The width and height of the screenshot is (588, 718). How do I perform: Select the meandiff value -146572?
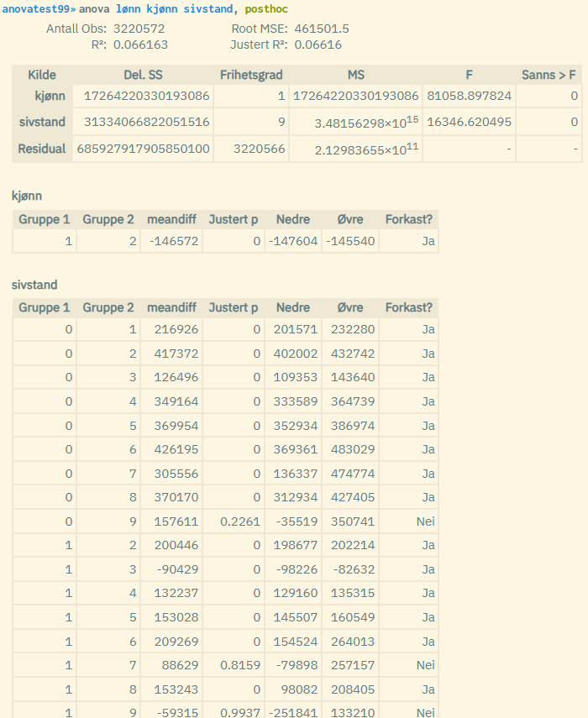pos(171,241)
